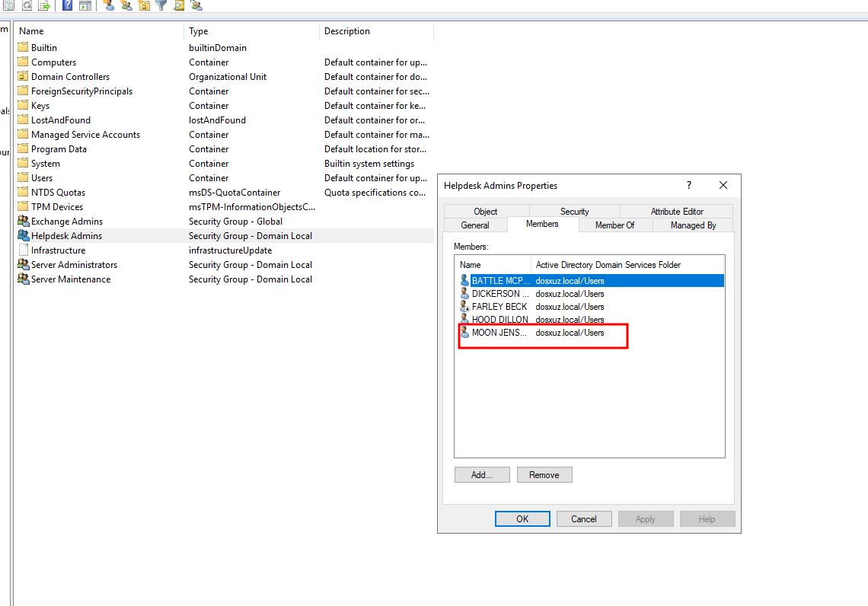Open the Attribute Editor tab

[x=676, y=212]
